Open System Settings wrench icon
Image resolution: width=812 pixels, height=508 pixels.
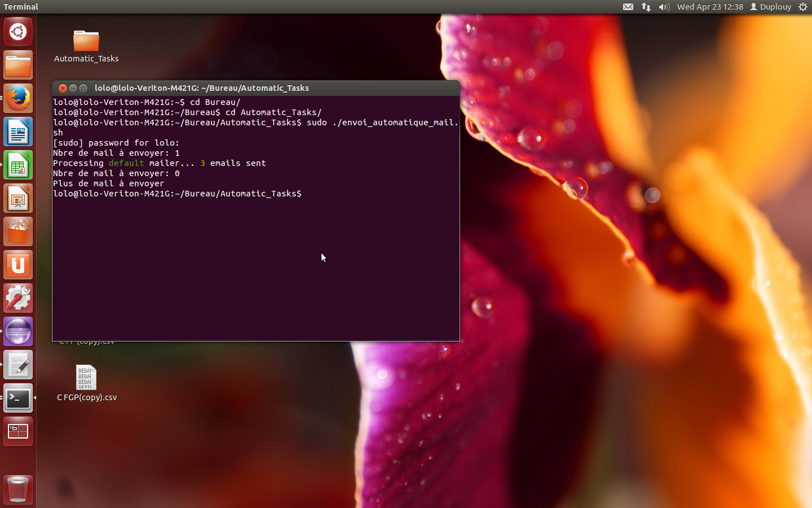click(18, 299)
